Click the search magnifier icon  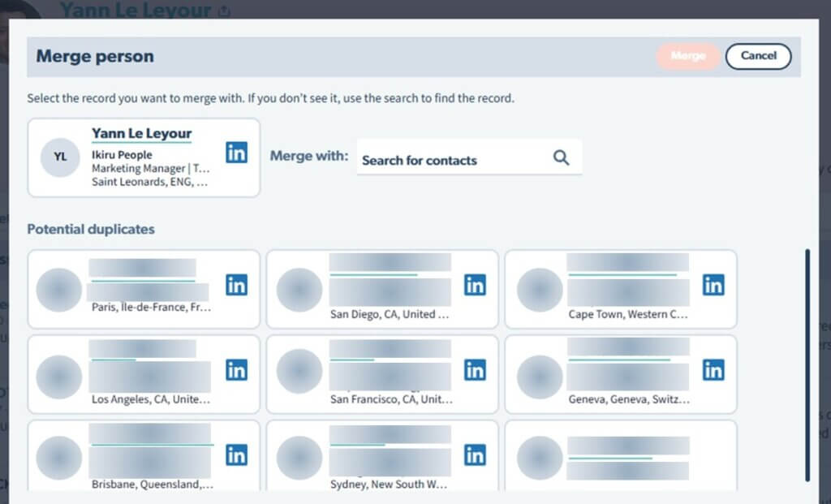pyautogui.click(x=561, y=157)
